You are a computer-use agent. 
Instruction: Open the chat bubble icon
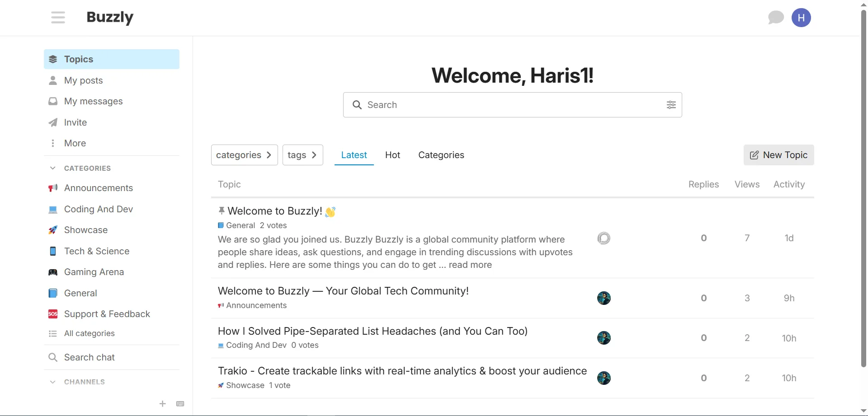[775, 18]
